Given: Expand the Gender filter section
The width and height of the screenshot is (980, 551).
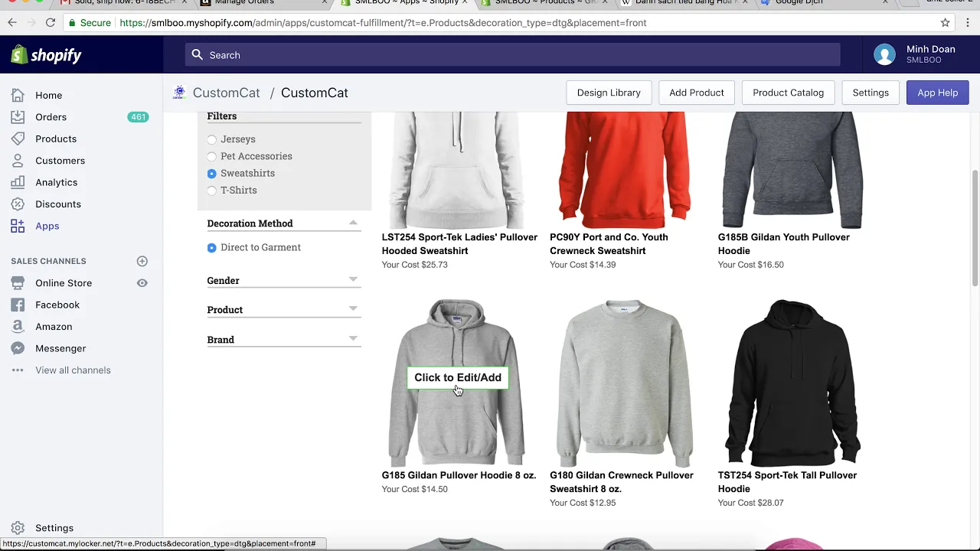Looking at the screenshot, I should click(x=353, y=279).
